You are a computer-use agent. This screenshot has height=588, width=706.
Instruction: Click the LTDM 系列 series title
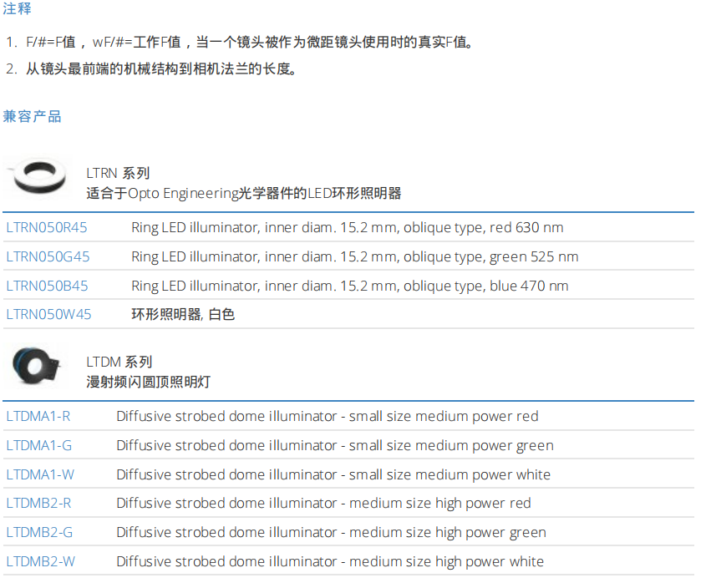pos(119,362)
